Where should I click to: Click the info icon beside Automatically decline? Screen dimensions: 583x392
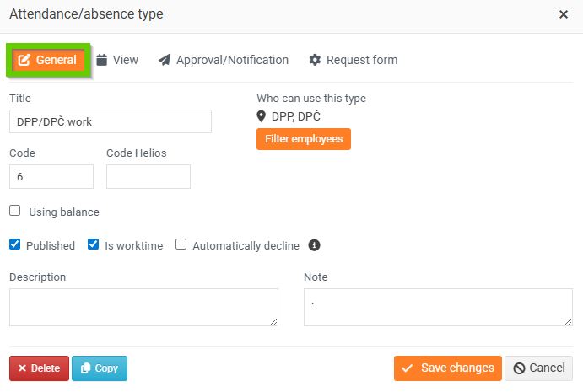pos(315,245)
